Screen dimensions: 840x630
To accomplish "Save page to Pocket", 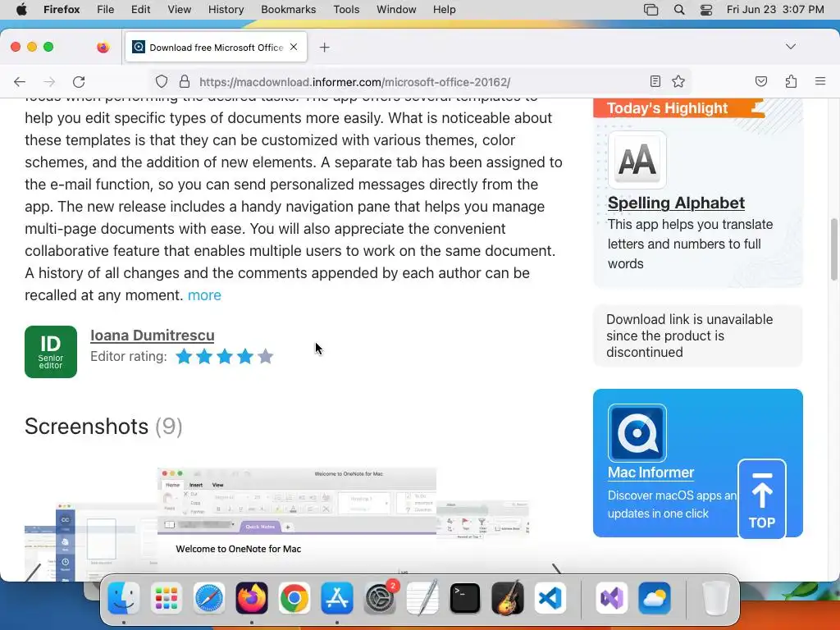I will [760, 81].
